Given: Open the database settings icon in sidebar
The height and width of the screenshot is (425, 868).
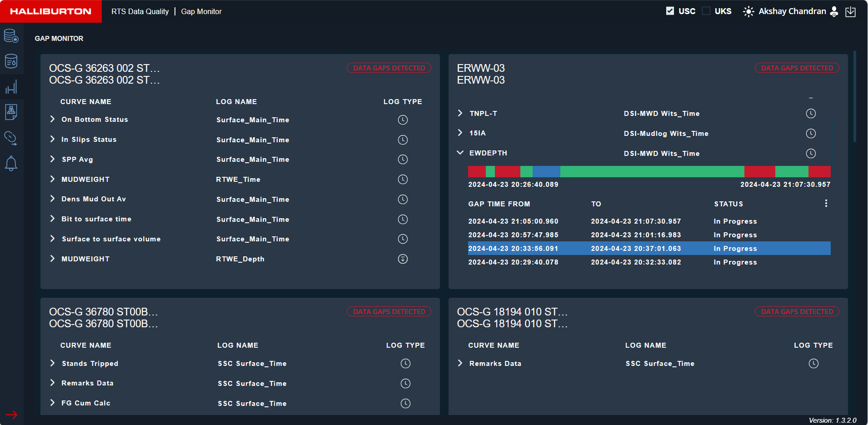Looking at the screenshot, I should pos(11,36).
